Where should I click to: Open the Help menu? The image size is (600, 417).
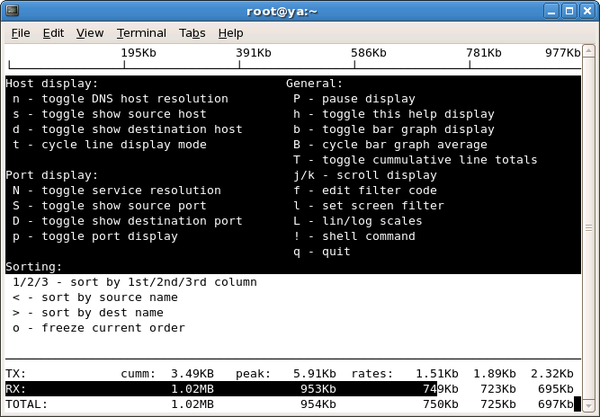[231, 33]
